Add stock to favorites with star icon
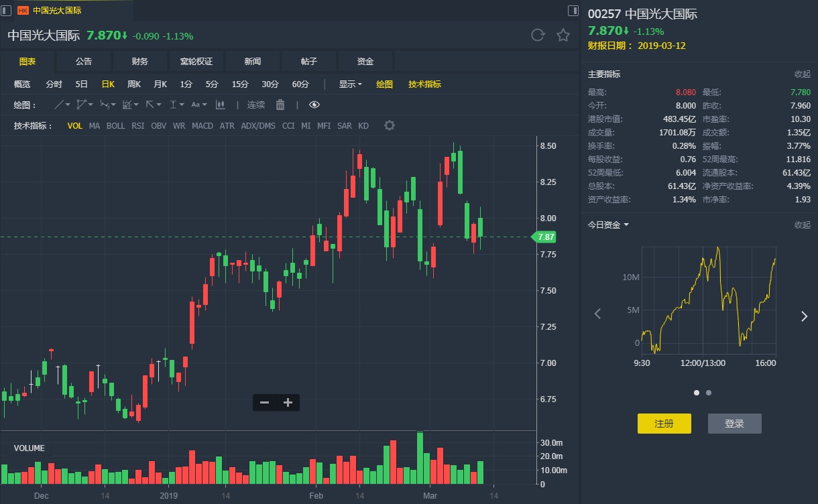This screenshot has width=818, height=504. pos(563,36)
